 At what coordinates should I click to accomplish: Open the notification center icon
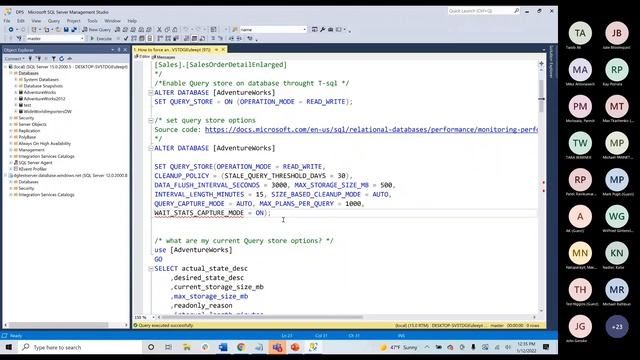546,347
